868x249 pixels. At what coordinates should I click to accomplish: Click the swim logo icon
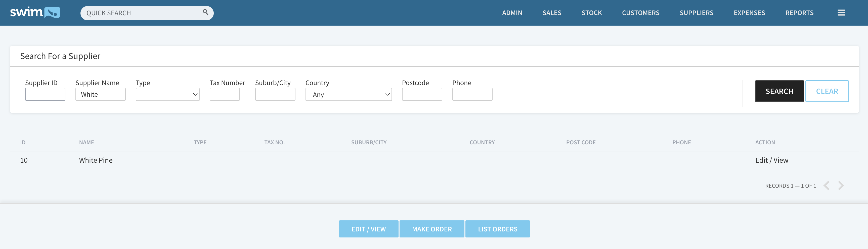click(35, 13)
